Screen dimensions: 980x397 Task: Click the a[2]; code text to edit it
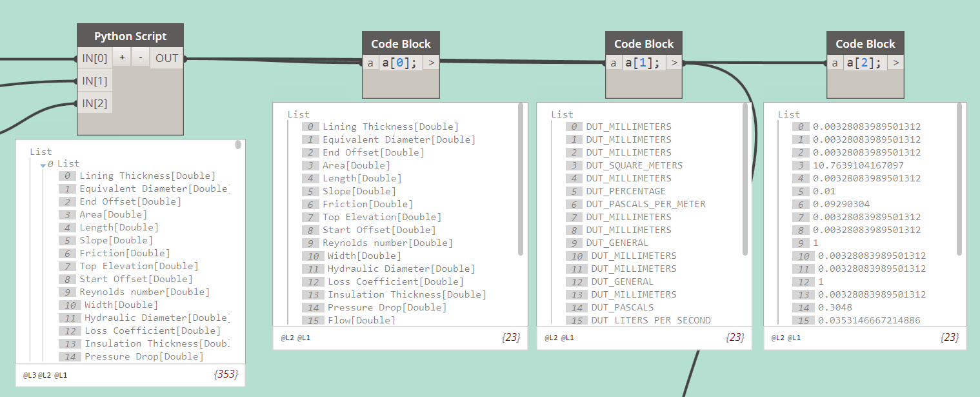tap(863, 62)
